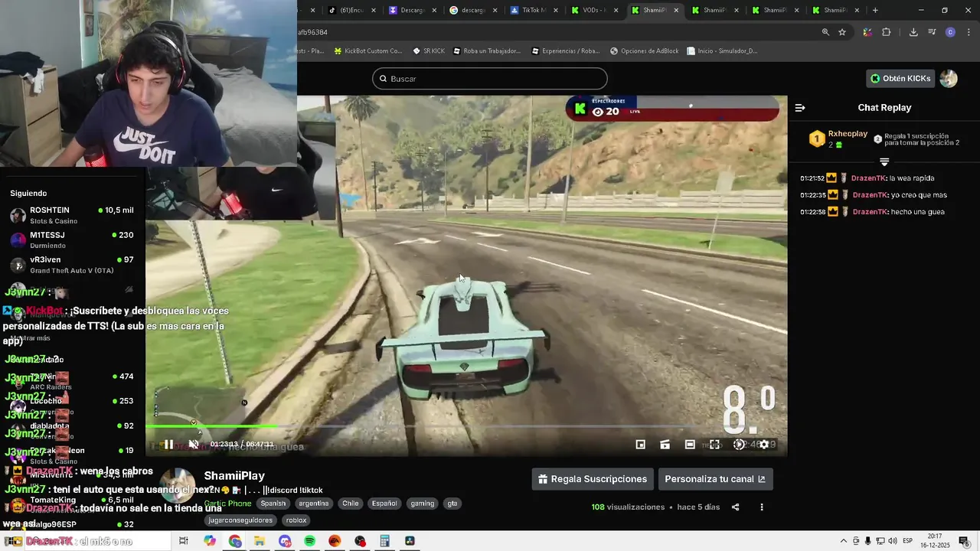The image size is (980, 551).
Task: Share the VOD via share icon
Action: point(736,507)
